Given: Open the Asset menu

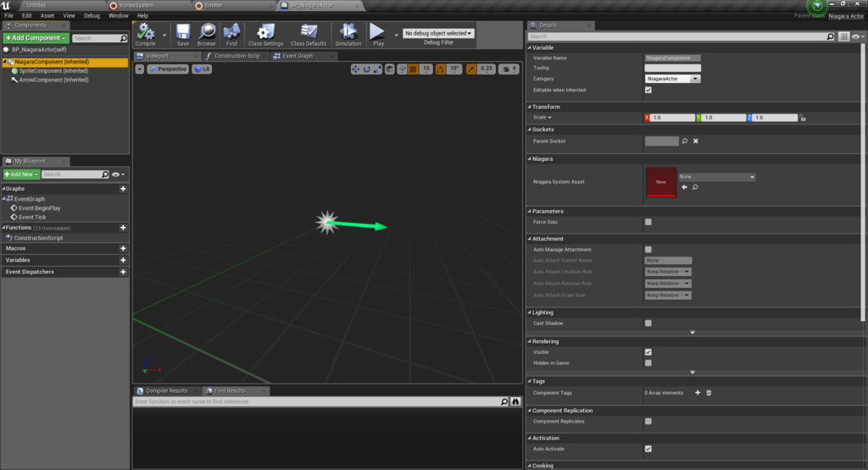Looking at the screenshot, I should (x=47, y=15).
